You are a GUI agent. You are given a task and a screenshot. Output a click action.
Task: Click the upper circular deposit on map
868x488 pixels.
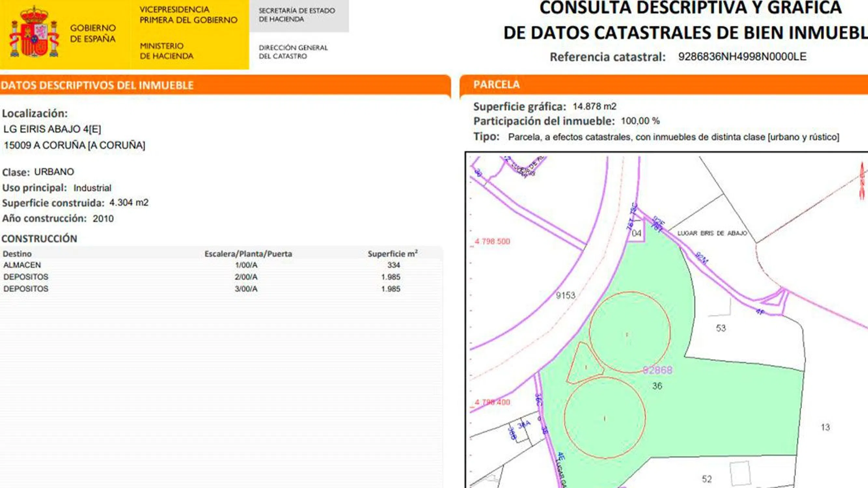(x=629, y=332)
